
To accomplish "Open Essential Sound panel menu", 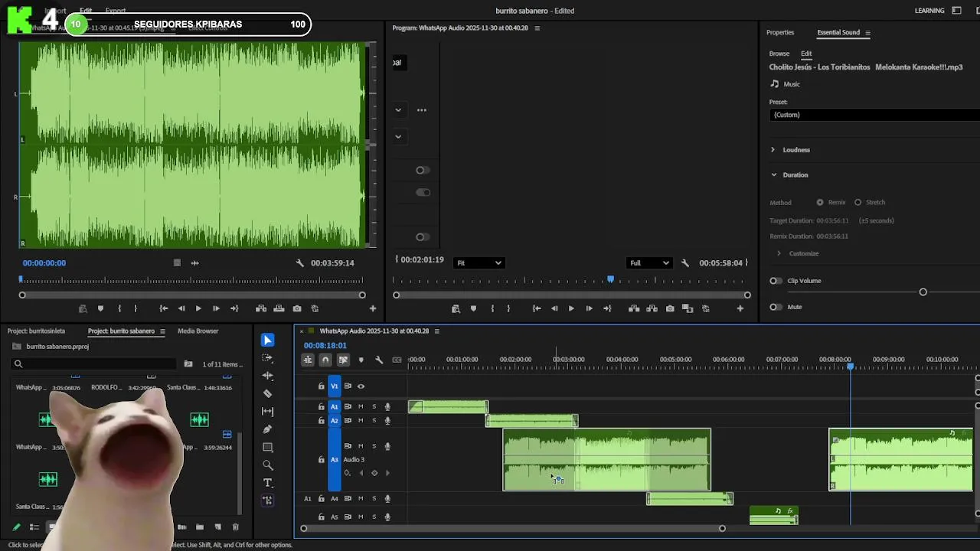I will pos(867,33).
